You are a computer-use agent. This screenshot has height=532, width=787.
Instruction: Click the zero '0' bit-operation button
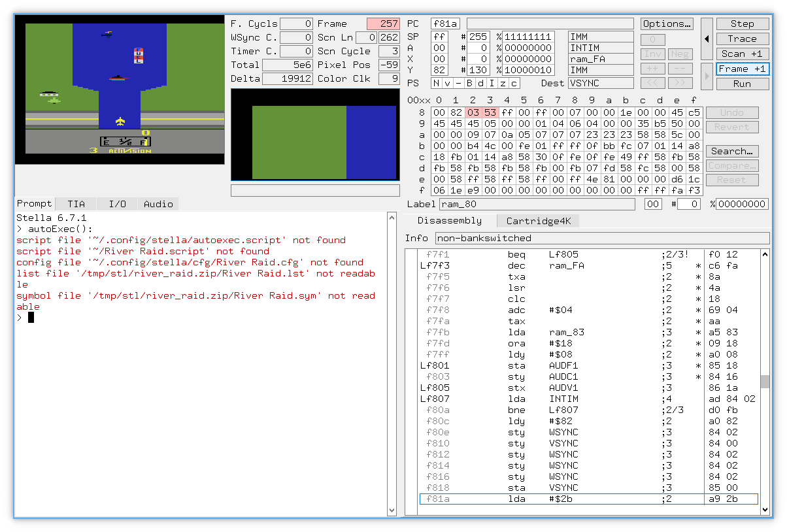point(653,40)
